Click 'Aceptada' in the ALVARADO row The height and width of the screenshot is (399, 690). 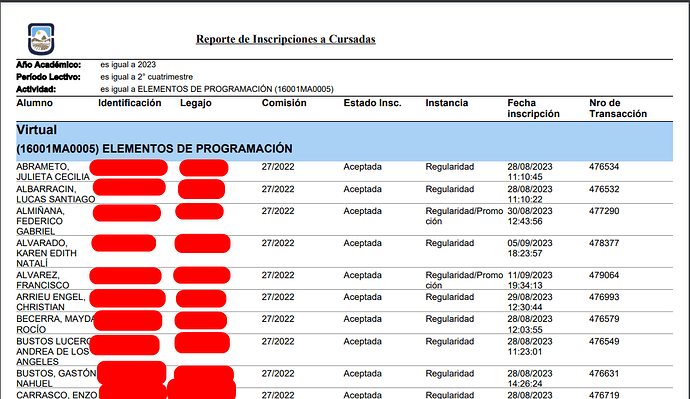(x=363, y=243)
